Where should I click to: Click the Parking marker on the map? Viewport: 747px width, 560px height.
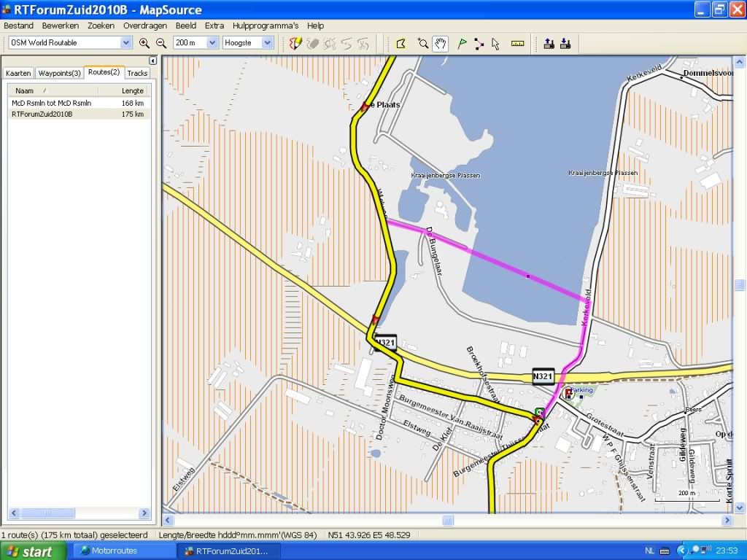click(568, 393)
